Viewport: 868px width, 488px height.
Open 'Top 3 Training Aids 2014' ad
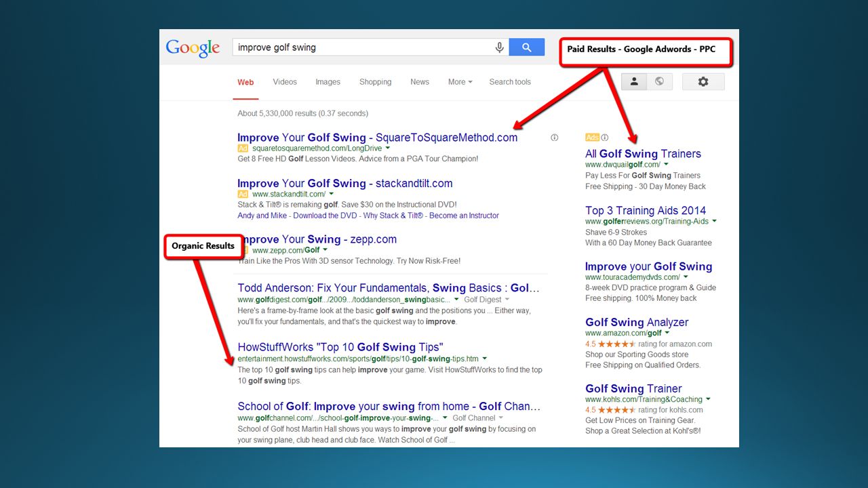click(646, 211)
